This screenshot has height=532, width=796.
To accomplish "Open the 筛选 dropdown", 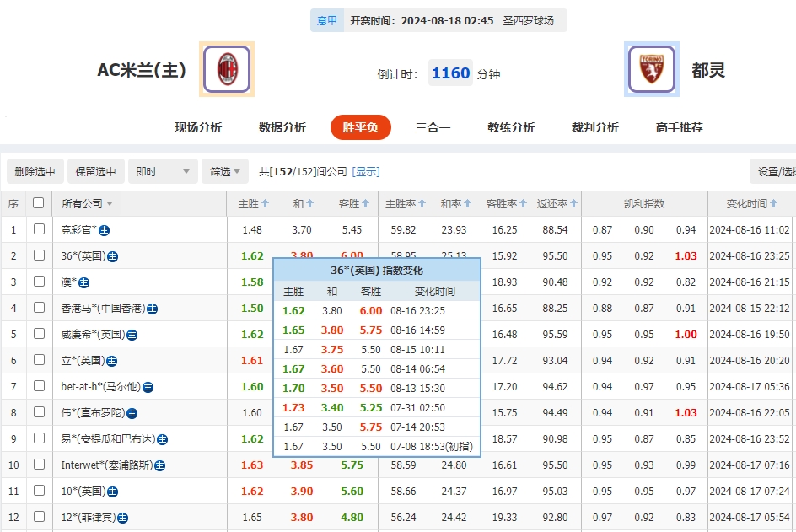I will click(223, 170).
